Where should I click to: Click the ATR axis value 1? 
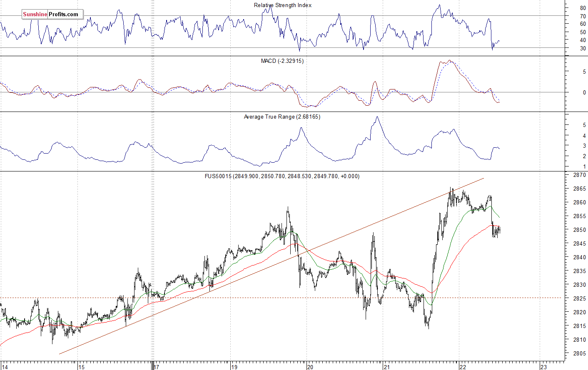pyautogui.click(x=584, y=166)
